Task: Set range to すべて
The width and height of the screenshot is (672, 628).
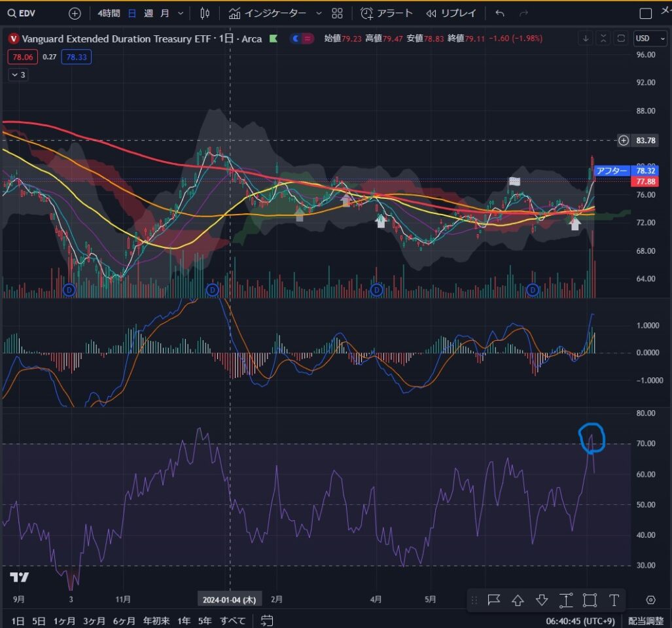Action: [233, 621]
